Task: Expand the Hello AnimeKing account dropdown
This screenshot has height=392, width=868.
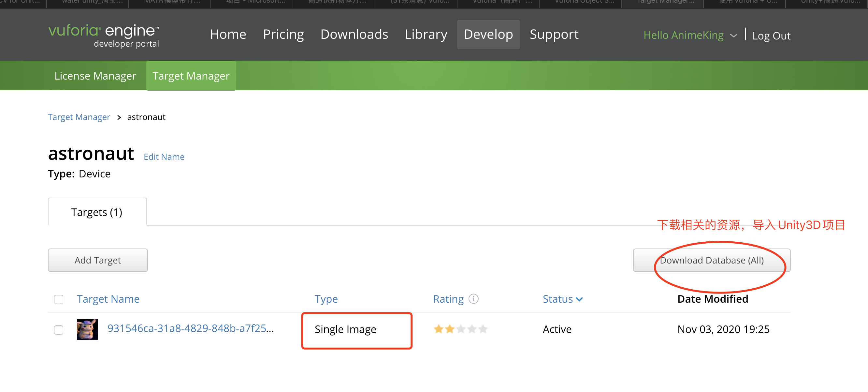Action: coord(690,35)
